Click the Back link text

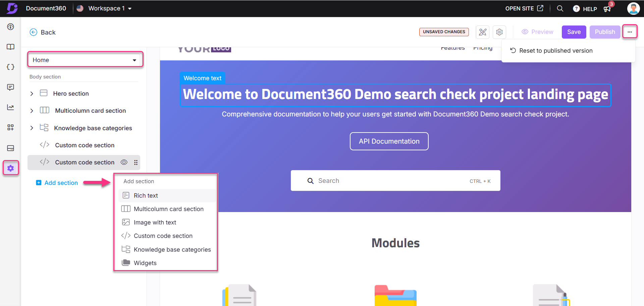[48, 32]
